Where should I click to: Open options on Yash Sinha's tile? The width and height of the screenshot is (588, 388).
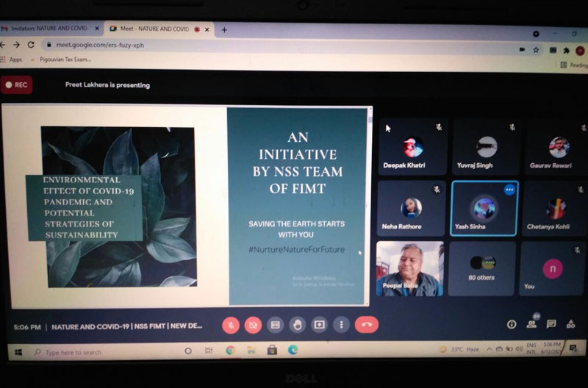509,190
